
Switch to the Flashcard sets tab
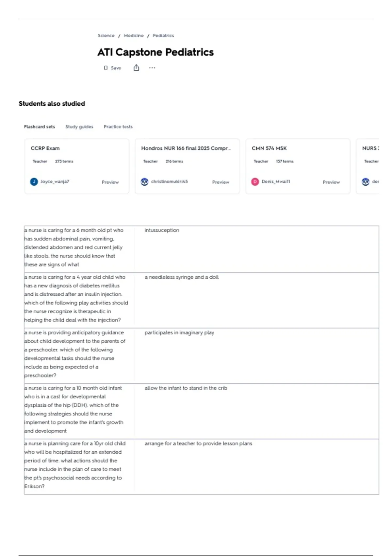coord(40,127)
